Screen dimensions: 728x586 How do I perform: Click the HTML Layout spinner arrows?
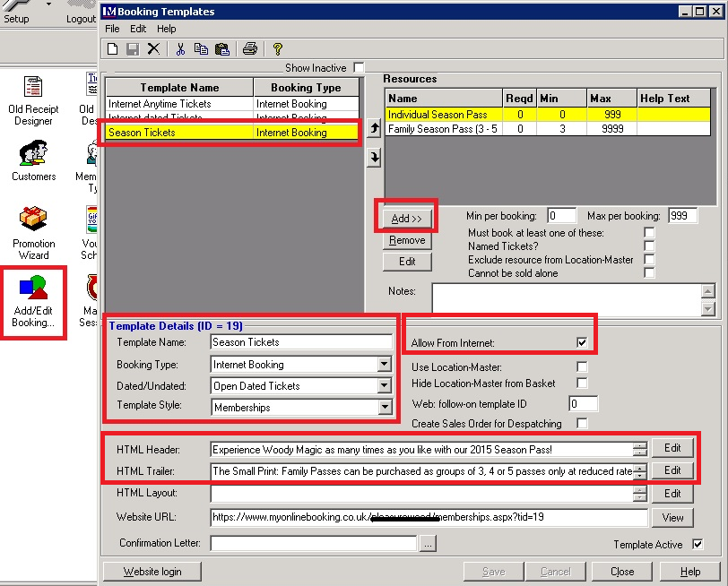tap(640, 494)
